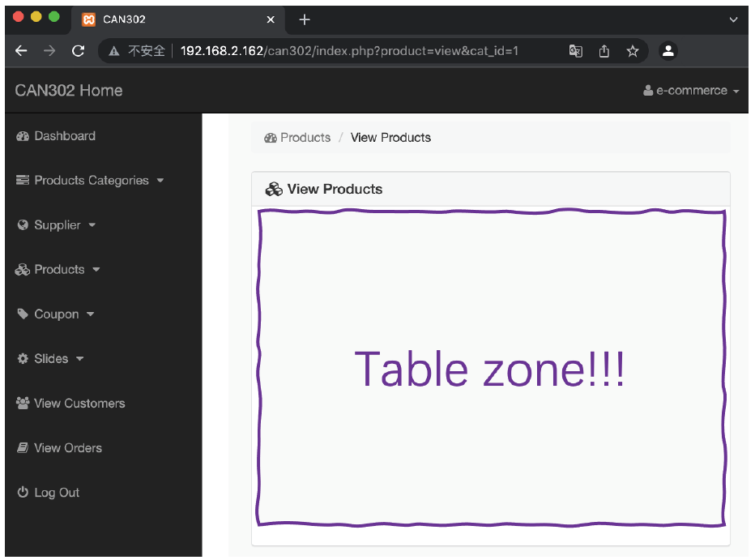755x560 pixels.
Task: Click the View Customers people icon
Action: [x=23, y=403]
